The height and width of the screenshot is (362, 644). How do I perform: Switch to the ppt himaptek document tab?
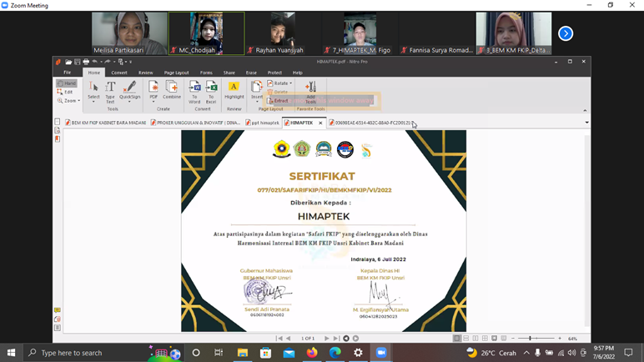pos(262,123)
